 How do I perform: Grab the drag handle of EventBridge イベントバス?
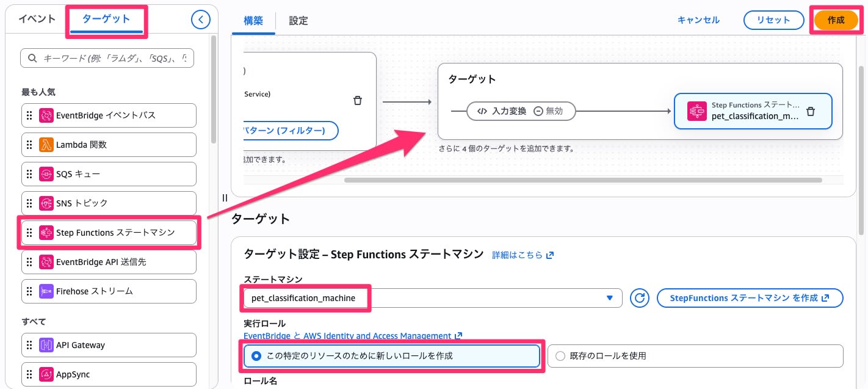coord(29,115)
